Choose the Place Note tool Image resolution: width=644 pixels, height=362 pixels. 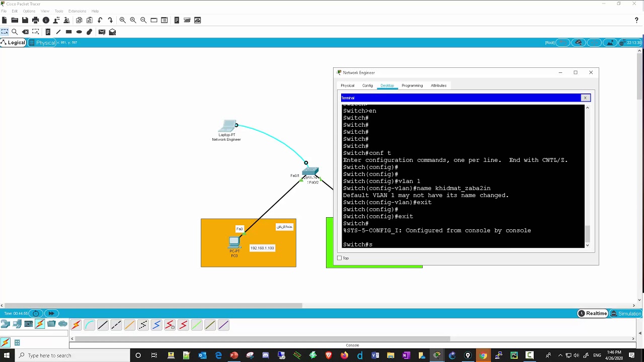[48, 32]
